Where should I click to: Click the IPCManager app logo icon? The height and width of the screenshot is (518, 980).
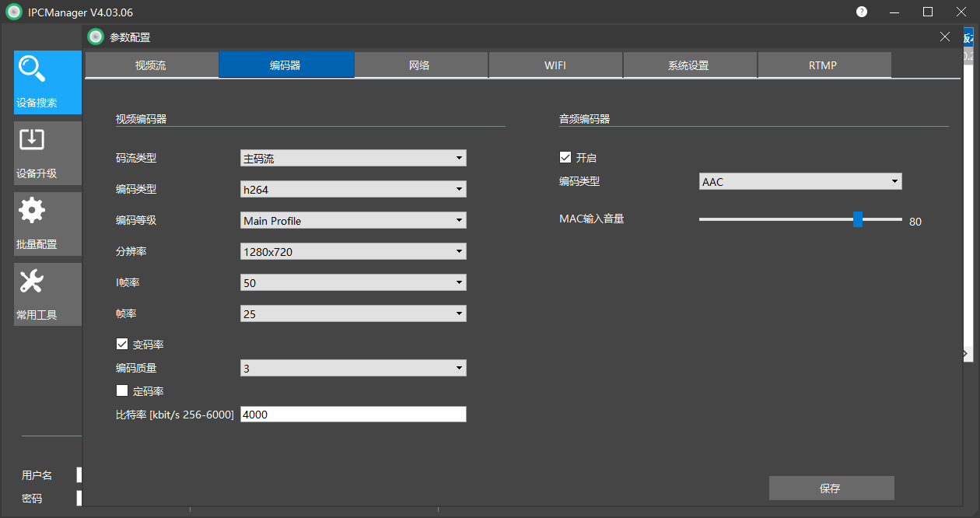[x=14, y=12]
